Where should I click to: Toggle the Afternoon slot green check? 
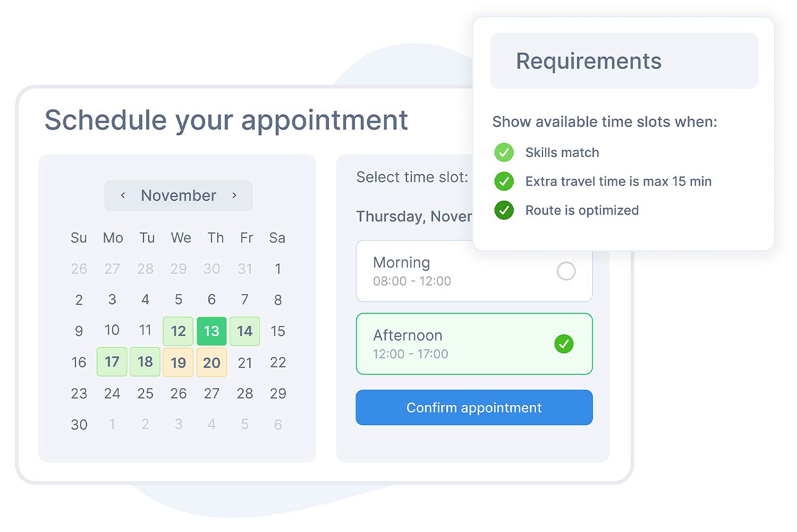click(564, 344)
